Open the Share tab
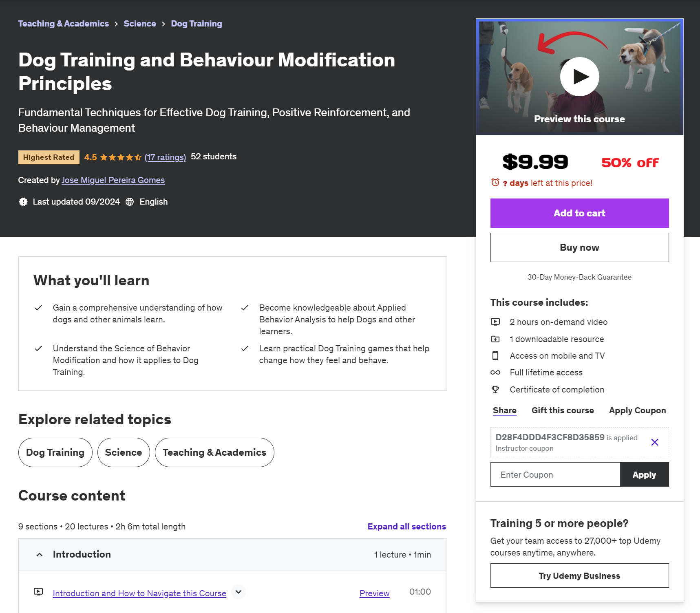 [505, 410]
